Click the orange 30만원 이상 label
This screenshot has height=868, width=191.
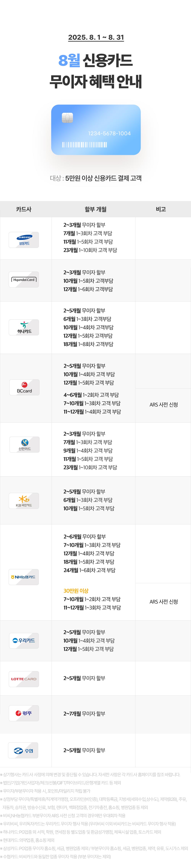(76, 590)
